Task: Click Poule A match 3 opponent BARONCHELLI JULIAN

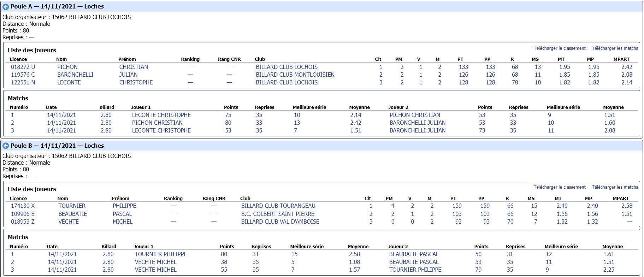Action: click(418, 131)
